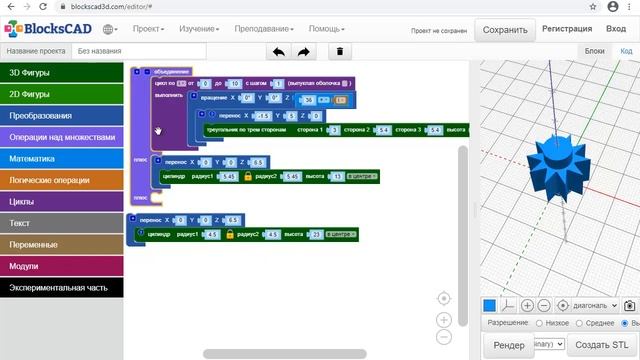Switch to the Код tab

pyautogui.click(x=626, y=51)
